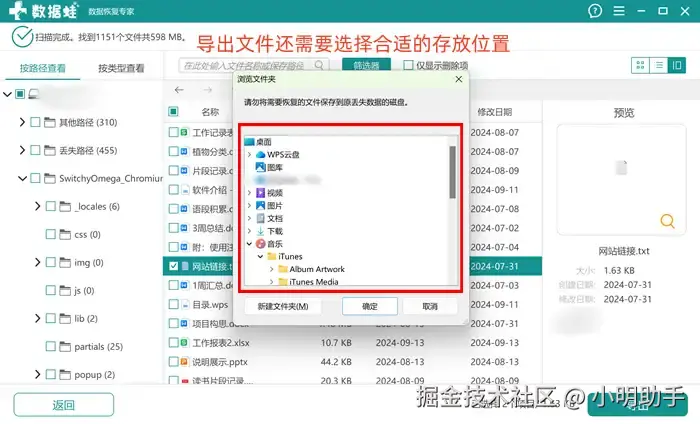
Task: Uncheck the 网站链接 file checkbox
Action: 173,266
